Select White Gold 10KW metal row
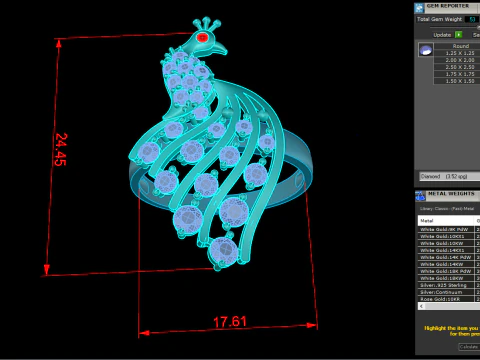Screen dimensions: 480x360 (446, 243)
